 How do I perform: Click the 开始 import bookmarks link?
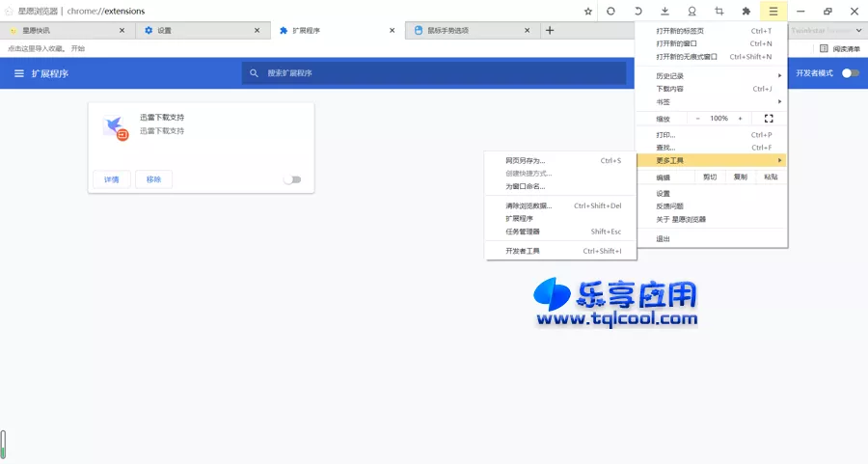pyautogui.click(x=78, y=49)
